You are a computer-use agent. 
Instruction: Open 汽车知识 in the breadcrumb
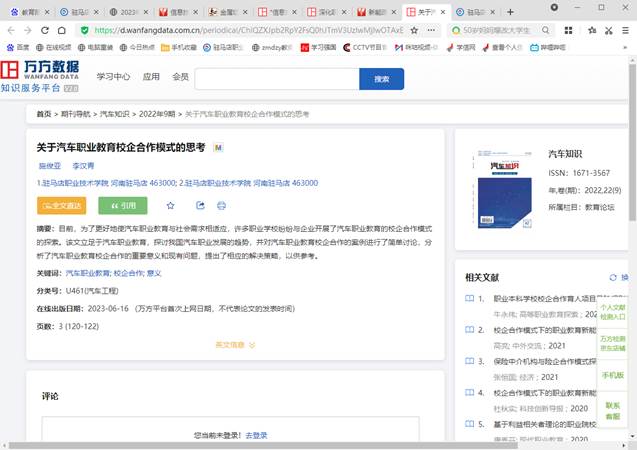[115, 114]
